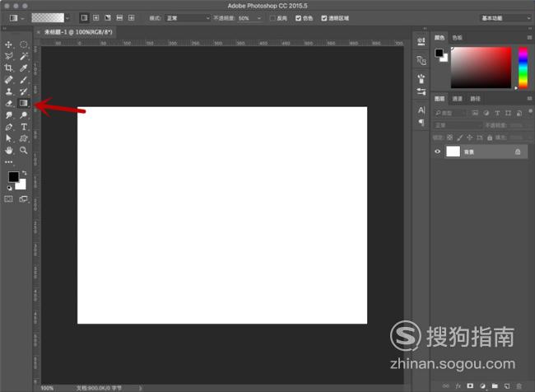535x392 pixels.
Task: Select the Custom Shape tool
Action: [24, 138]
